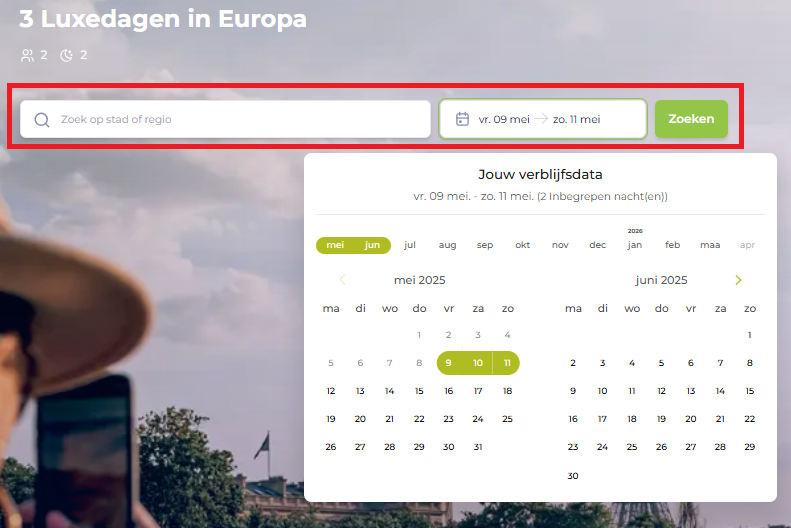Click the guests count people icon
791x528 pixels.
26,55
